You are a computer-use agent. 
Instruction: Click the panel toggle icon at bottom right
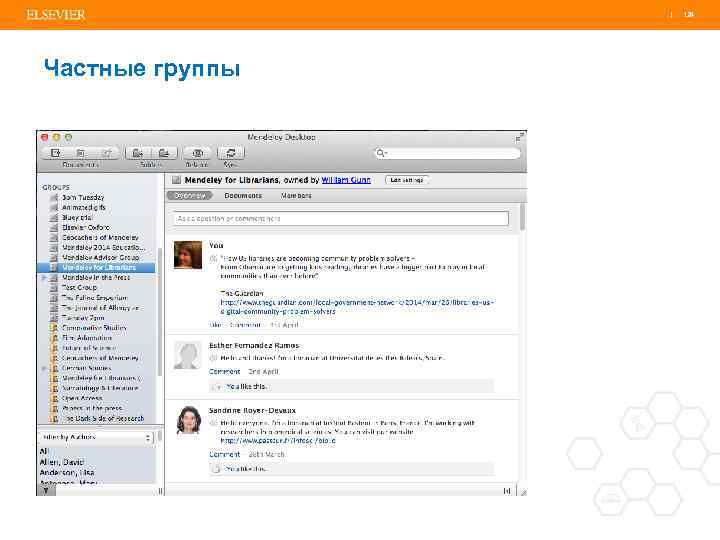coord(507,491)
